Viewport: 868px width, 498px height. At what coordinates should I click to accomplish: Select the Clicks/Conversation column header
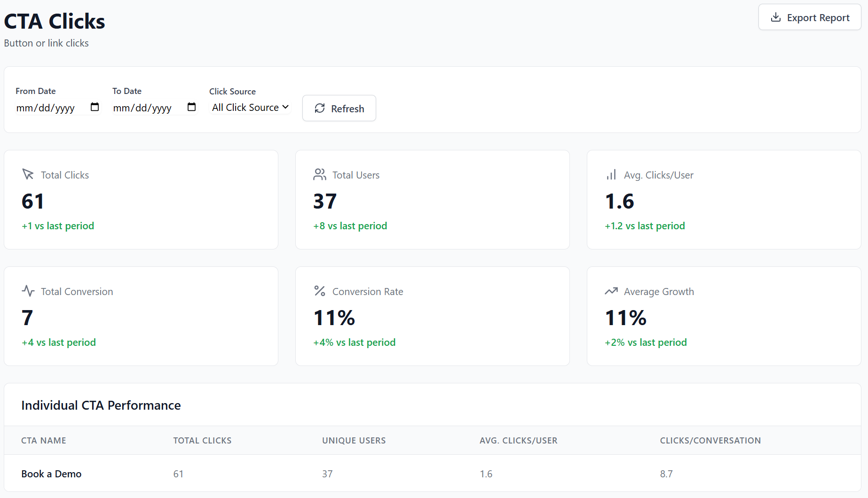(710, 441)
